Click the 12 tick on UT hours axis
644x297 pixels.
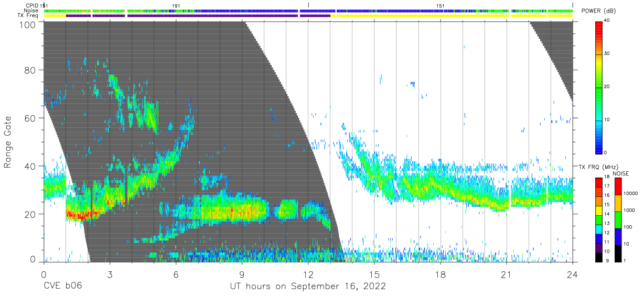click(x=308, y=274)
